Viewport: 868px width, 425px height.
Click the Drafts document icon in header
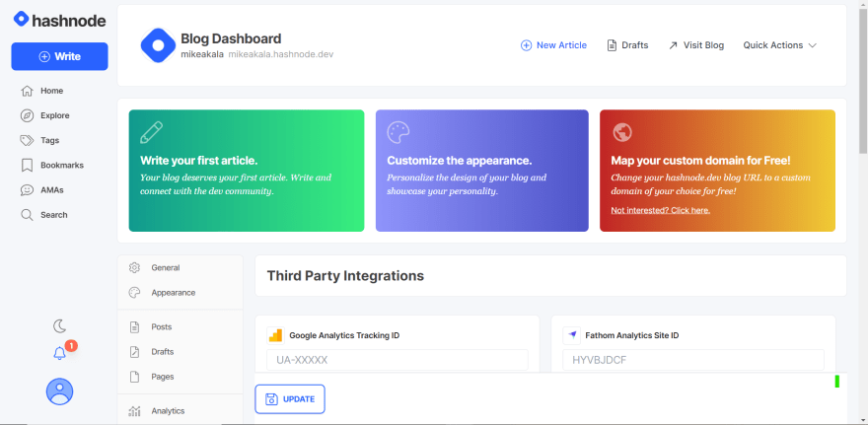click(x=612, y=45)
